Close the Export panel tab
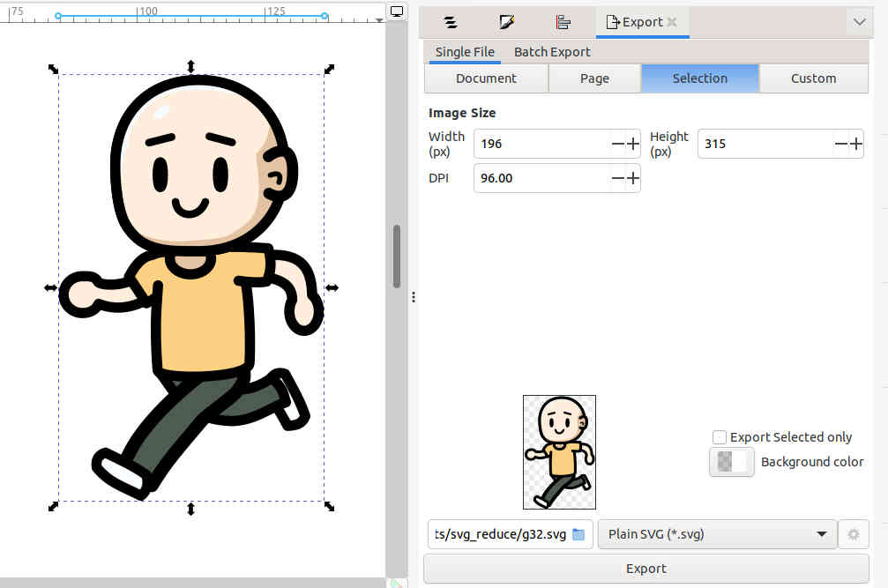 coord(672,22)
